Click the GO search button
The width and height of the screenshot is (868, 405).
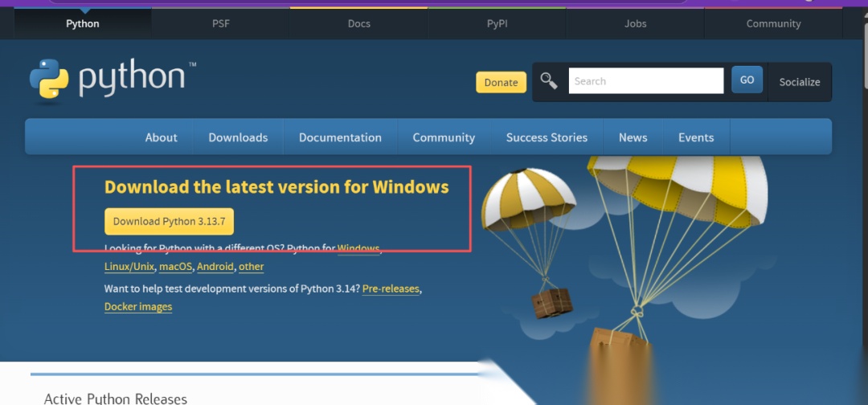pyautogui.click(x=747, y=80)
